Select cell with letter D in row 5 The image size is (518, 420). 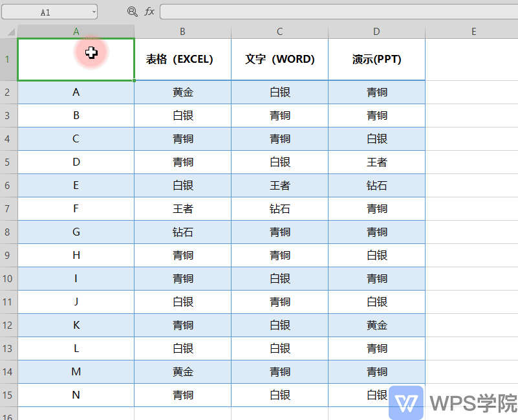tap(76, 162)
